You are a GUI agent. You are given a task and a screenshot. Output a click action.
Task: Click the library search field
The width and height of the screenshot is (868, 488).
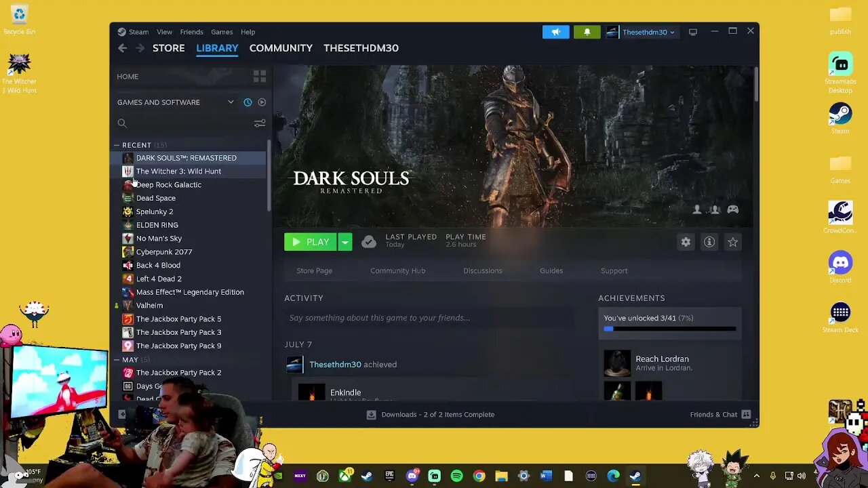182,123
